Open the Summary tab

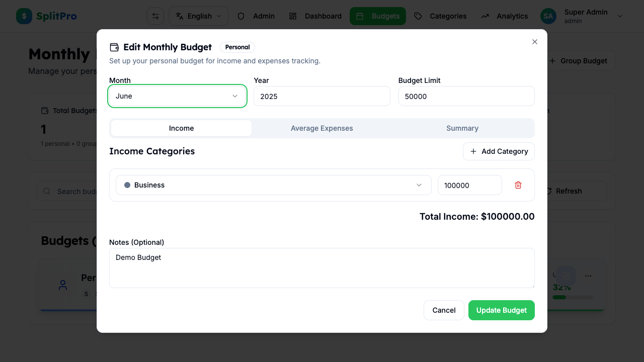click(462, 128)
